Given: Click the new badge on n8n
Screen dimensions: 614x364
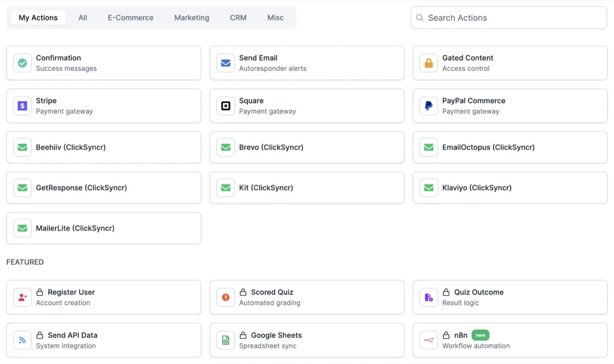Looking at the screenshot, I should click(x=480, y=335).
